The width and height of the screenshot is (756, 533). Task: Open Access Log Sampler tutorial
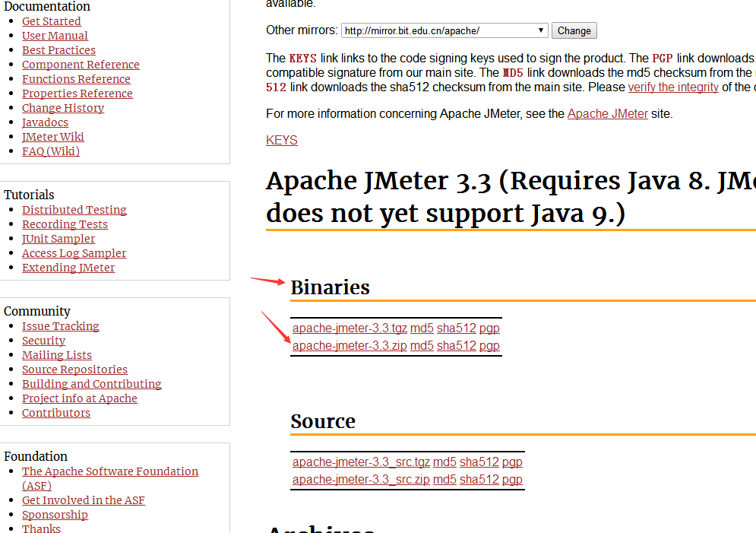pos(74,253)
